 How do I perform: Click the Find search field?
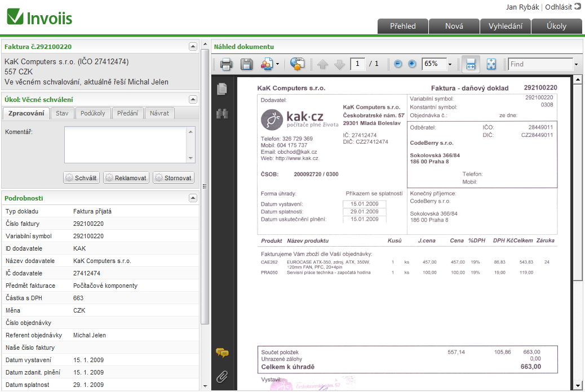tap(540, 64)
